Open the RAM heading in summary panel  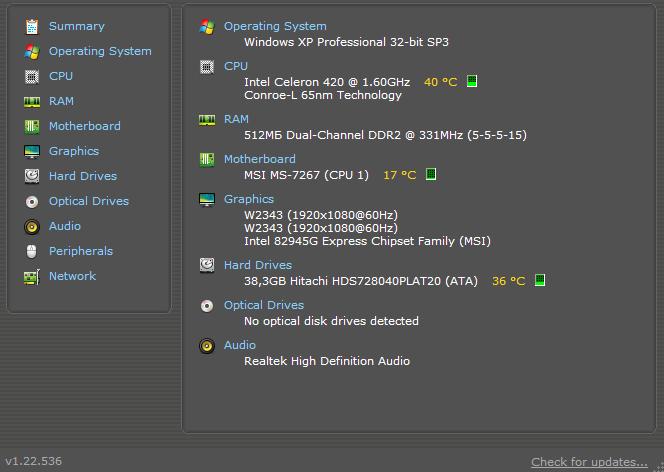coord(236,119)
